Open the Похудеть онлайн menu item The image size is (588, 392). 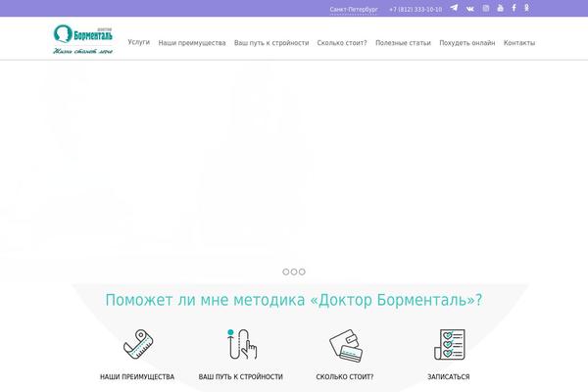[x=467, y=43]
